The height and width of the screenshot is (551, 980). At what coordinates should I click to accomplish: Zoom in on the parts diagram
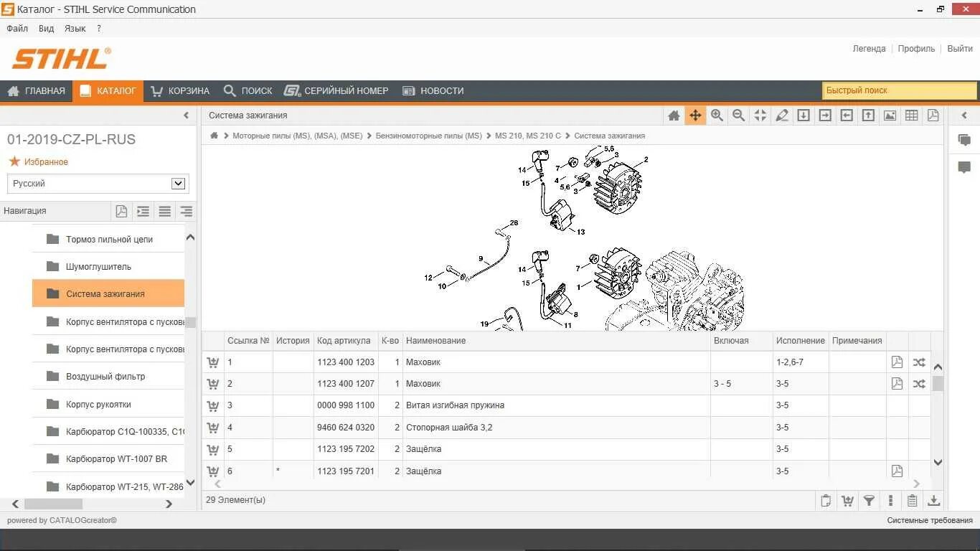pyautogui.click(x=717, y=116)
